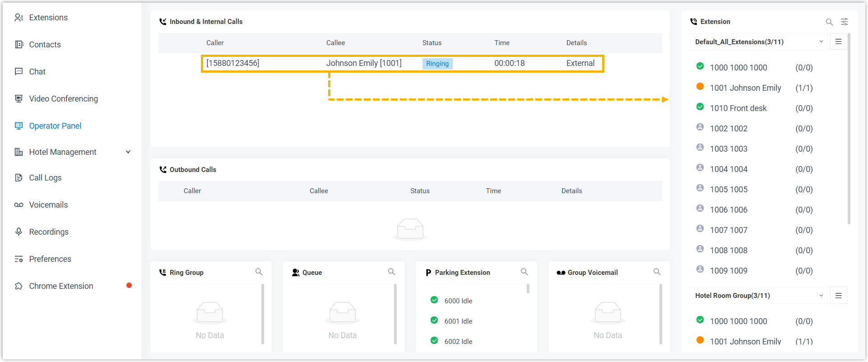Select the ringing call from 15880123456
The height and width of the screenshot is (362, 868).
pos(402,64)
